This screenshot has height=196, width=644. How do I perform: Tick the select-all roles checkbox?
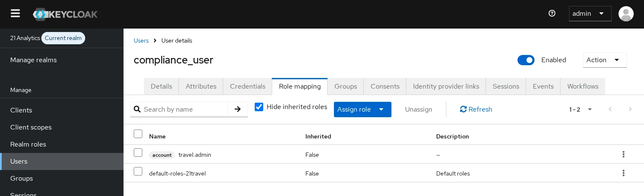(138, 134)
